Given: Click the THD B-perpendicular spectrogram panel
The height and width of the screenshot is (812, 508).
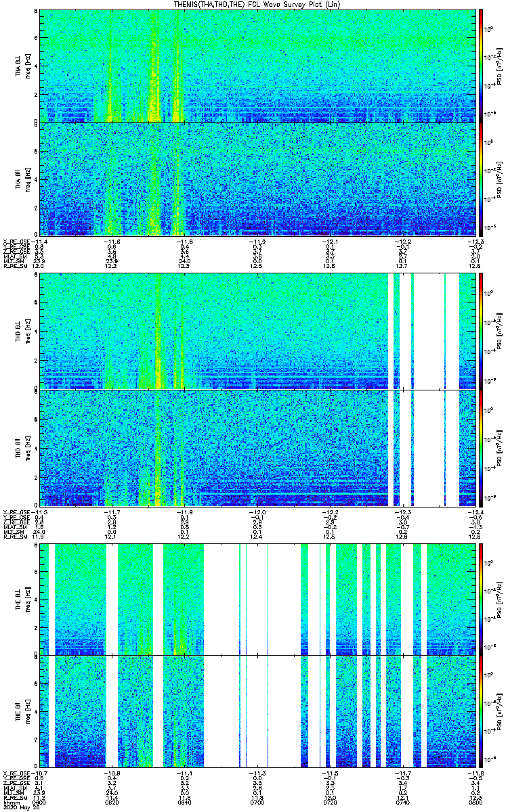Looking at the screenshot, I should coord(258,331).
